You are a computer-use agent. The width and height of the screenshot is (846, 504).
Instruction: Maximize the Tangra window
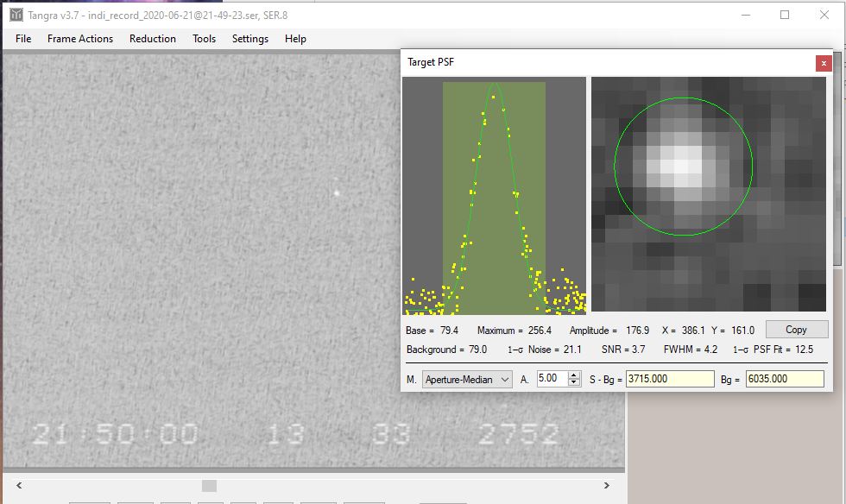[x=785, y=15]
